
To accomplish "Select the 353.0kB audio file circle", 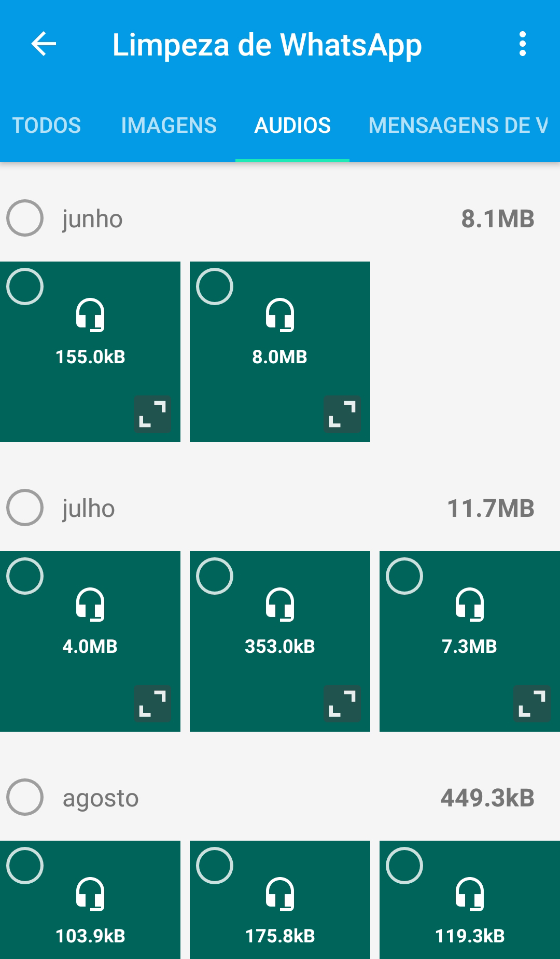I will (x=215, y=576).
